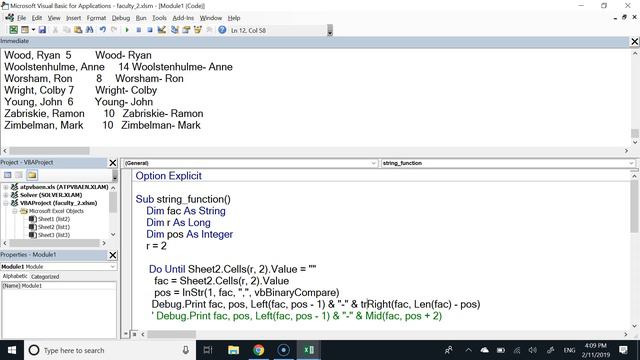
Task: Open the Run menu
Action: coord(141,18)
